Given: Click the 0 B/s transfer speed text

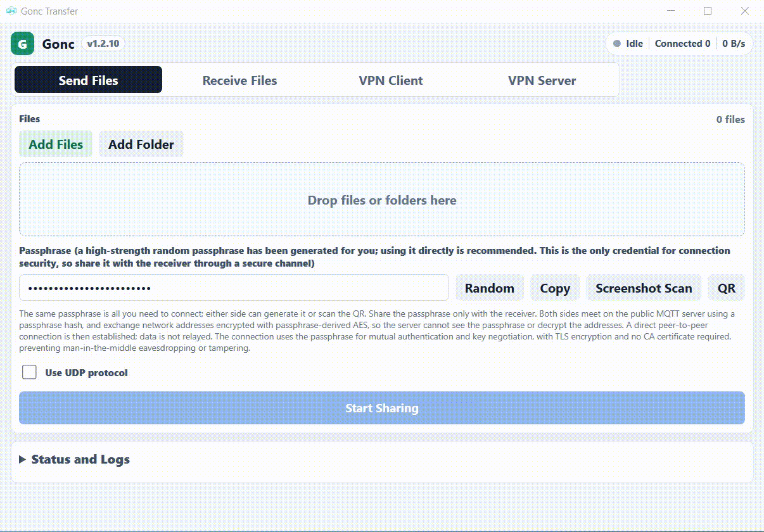Looking at the screenshot, I should [x=734, y=44].
